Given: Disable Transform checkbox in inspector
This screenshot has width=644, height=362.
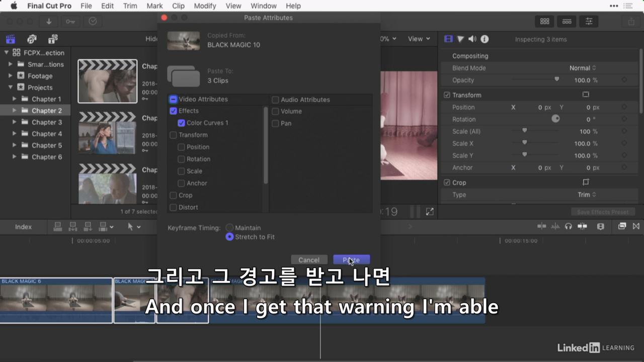Looking at the screenshot, I should click(x=447, y=95).
